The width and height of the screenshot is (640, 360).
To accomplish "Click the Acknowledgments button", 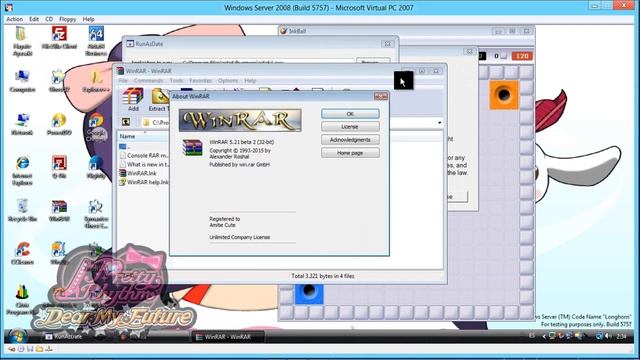I will (x=350, y=140).
